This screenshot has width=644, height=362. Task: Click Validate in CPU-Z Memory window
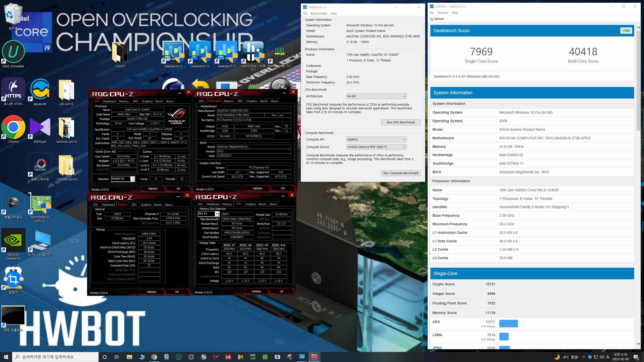(151, 292)
